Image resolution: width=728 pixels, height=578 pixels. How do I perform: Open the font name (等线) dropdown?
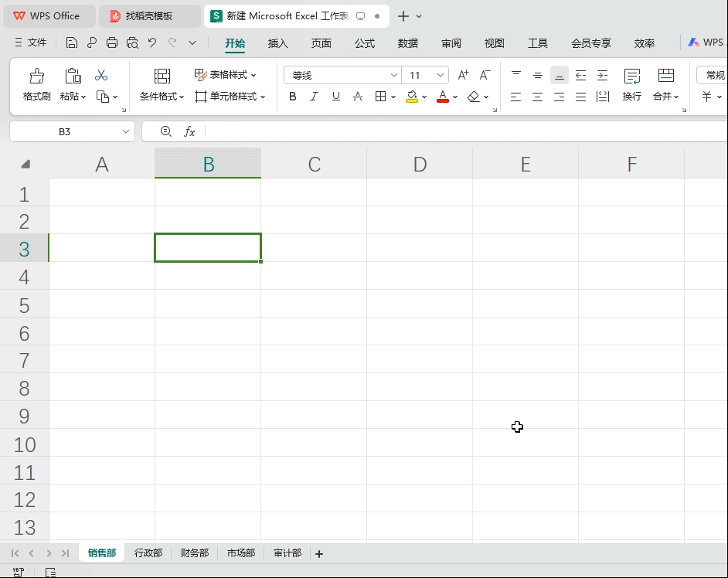[x=393, y=75]
